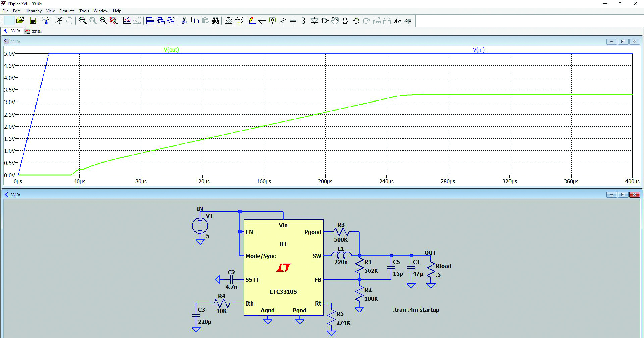The height and width of the screenshot is (338, 644).
Task: Click the V(out) trace label
Action: coord(171,50)
